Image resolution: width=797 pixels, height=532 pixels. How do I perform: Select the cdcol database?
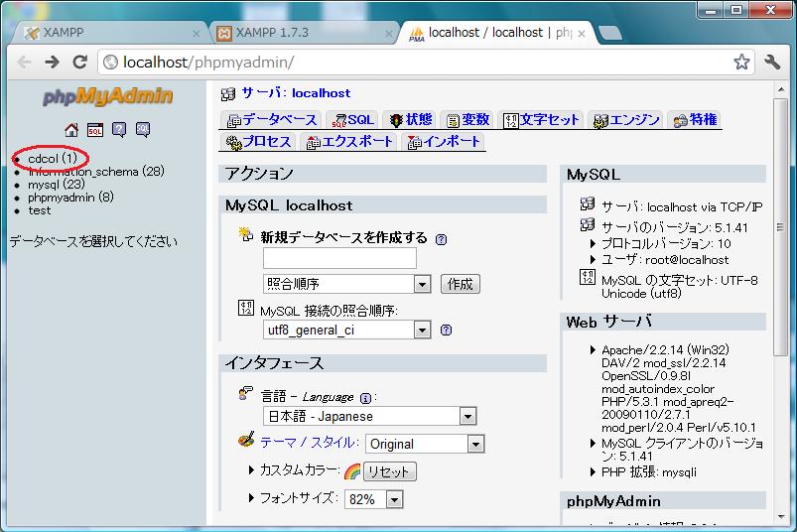53,159
